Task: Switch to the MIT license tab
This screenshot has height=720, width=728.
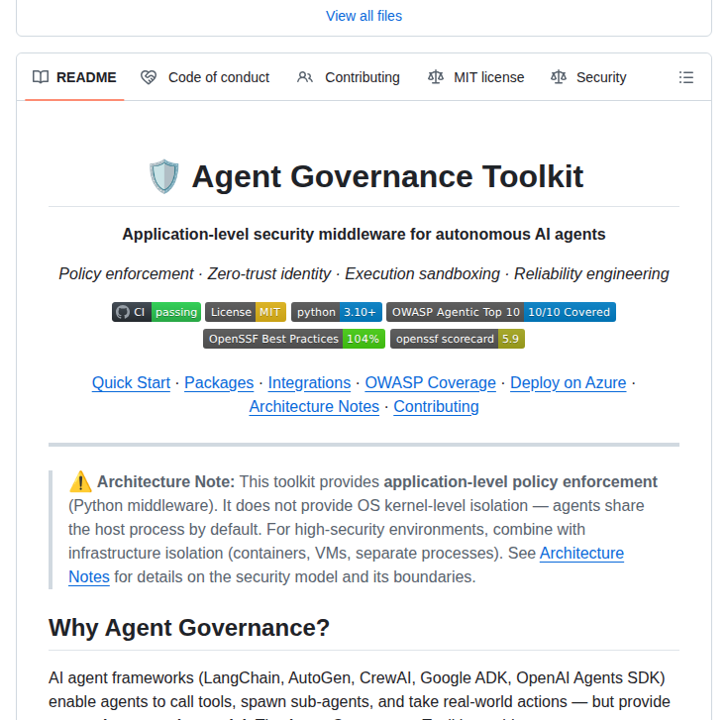Action: (x=475, y=77)
